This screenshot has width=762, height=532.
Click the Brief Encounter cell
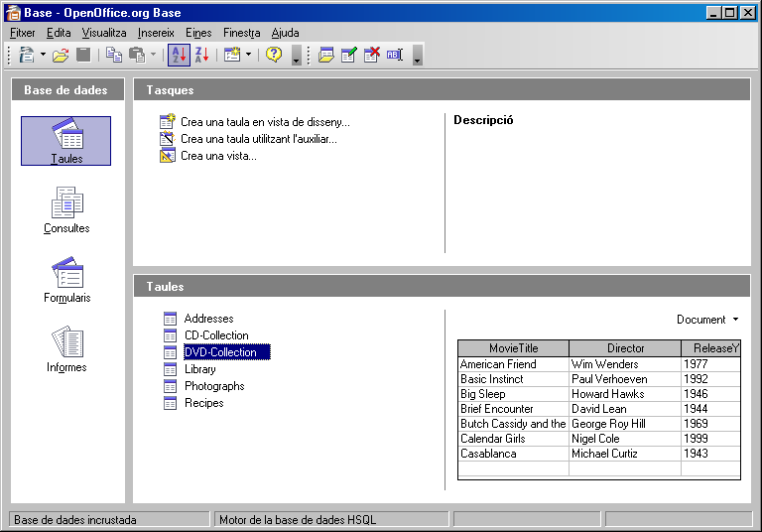[x=514, y=409]
